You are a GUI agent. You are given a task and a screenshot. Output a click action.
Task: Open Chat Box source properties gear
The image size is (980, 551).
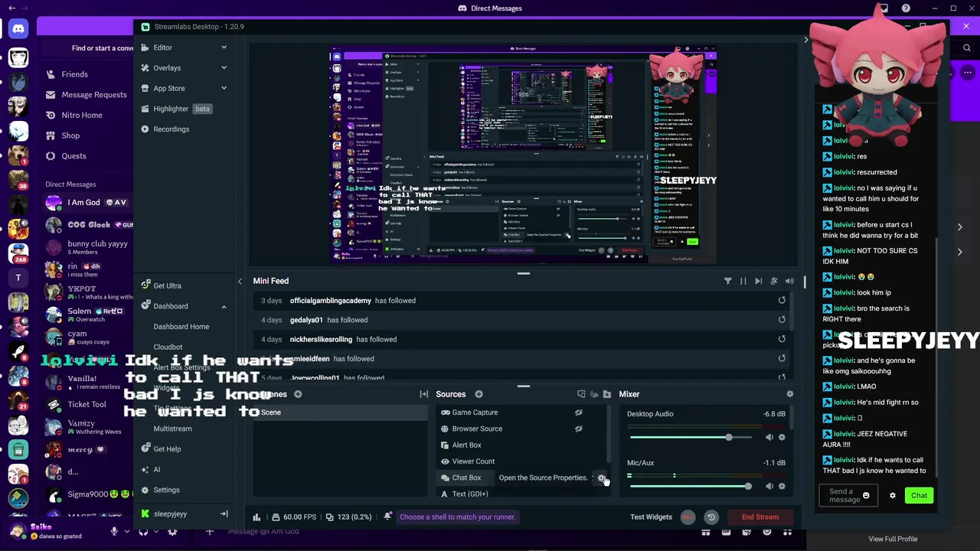coord(603,478)
